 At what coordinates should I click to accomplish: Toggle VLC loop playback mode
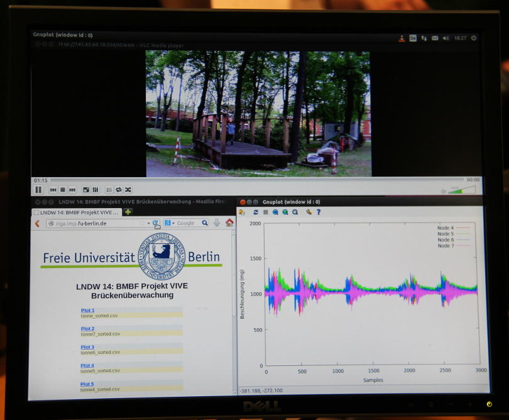click(118, 190)
